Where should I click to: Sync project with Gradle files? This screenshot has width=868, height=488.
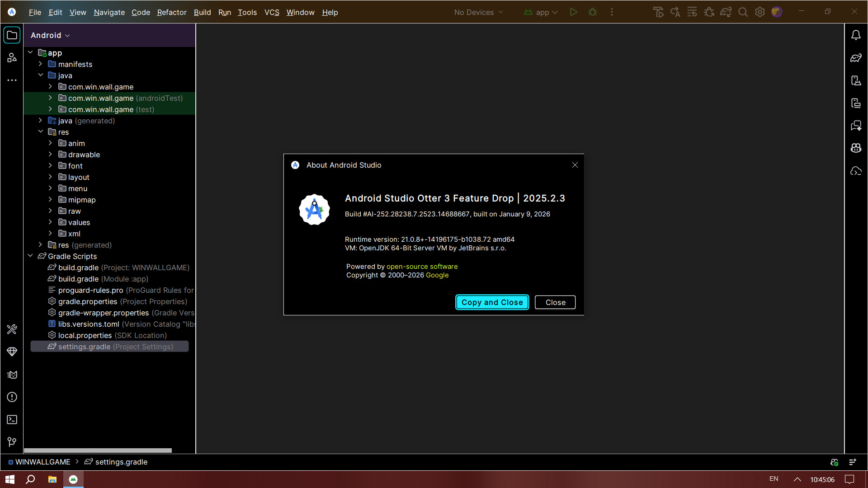coord(726,12)
